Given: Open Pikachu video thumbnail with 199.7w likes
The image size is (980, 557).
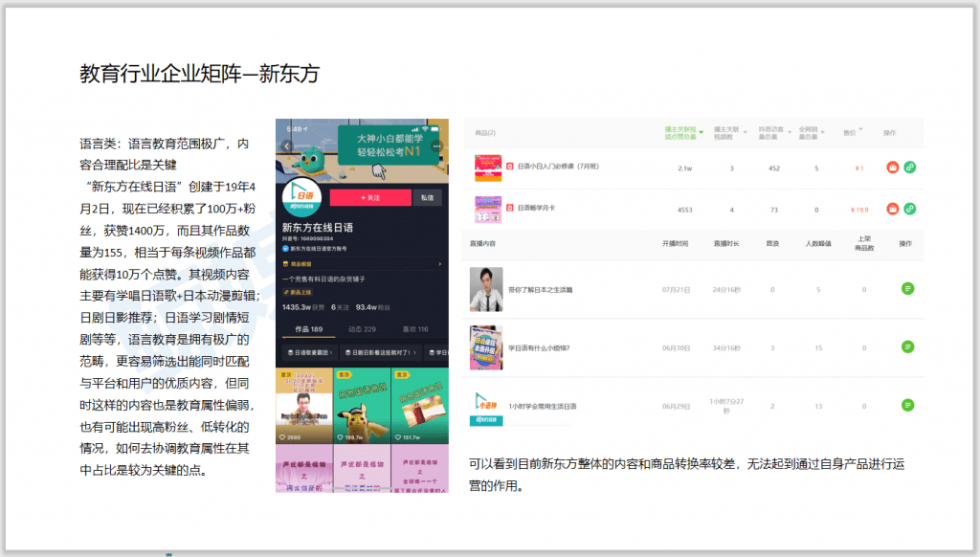Looking at the screenshot, I should 362,406.
